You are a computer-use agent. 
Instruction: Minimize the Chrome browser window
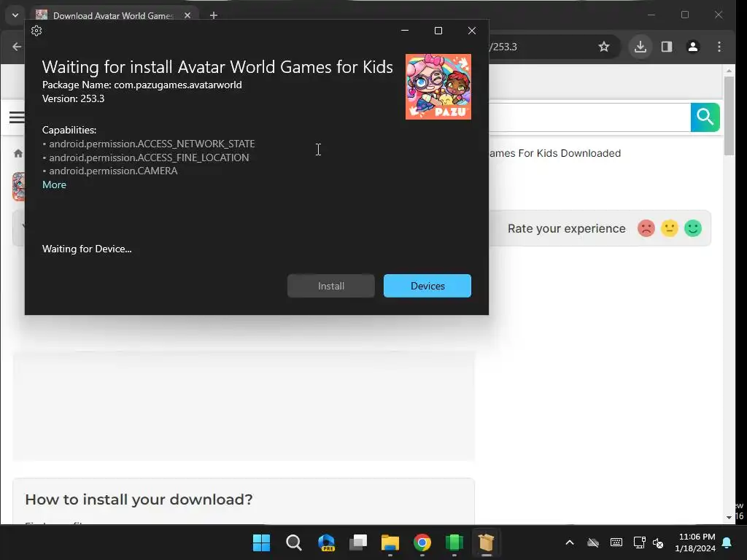click(651, 15)
